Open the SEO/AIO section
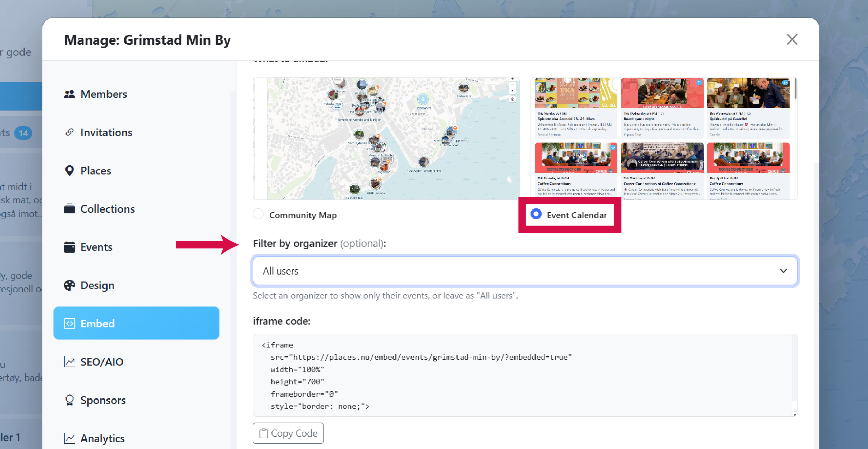The width and height of the screenshot is (868, 449). tap(136, 362)
